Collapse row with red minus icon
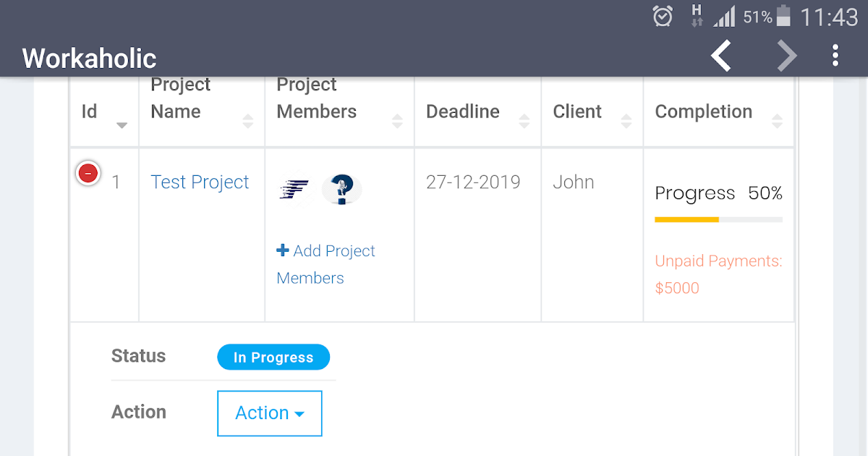The image size is (868, 456). [x=88, y=173]
